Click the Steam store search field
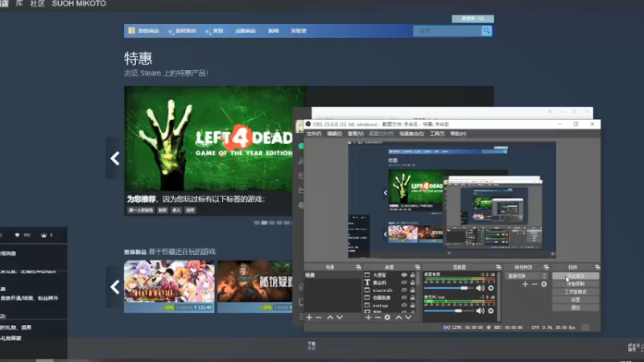 point(448,31)
